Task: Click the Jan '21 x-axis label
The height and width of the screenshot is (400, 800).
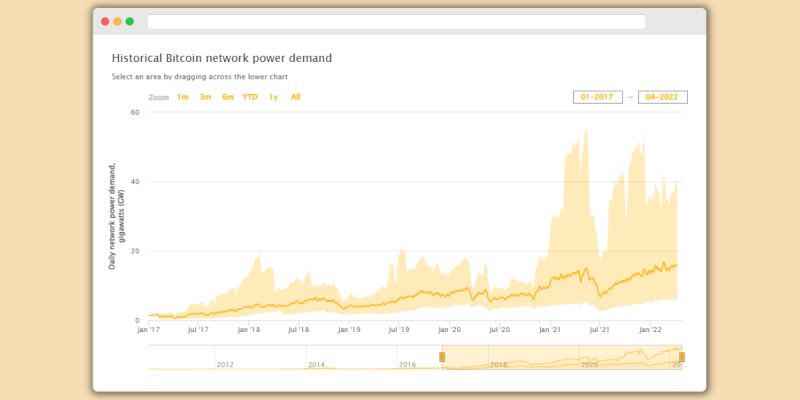Action: click(551, 330)
